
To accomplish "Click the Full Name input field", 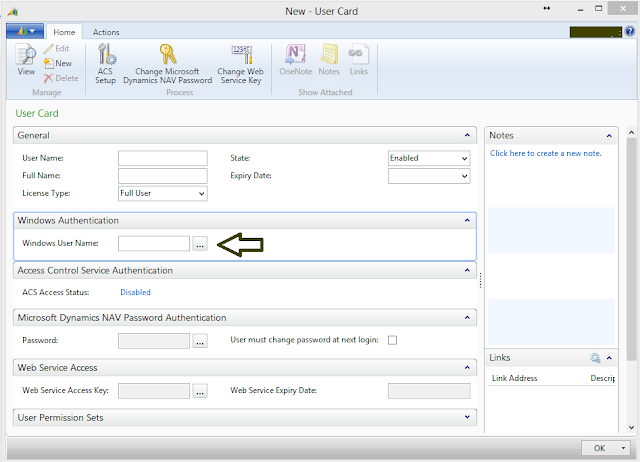I will (162, 176).
